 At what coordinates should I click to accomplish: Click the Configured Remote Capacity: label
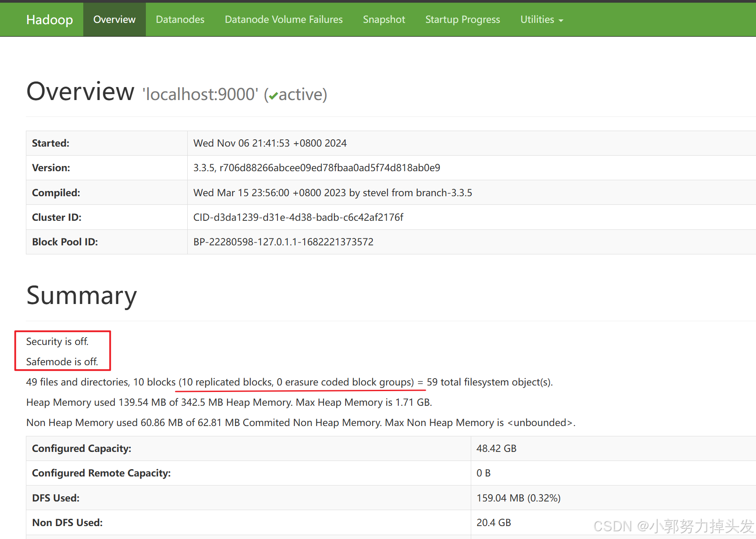click(x=101, y=473)
